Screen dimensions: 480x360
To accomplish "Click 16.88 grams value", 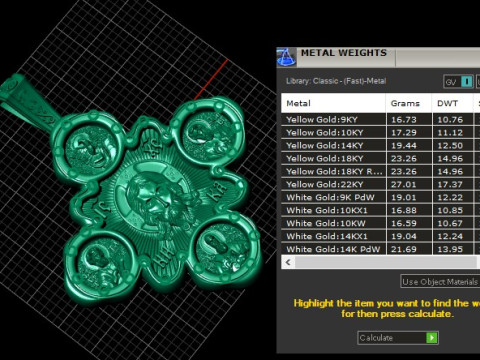I will point(403,210).
